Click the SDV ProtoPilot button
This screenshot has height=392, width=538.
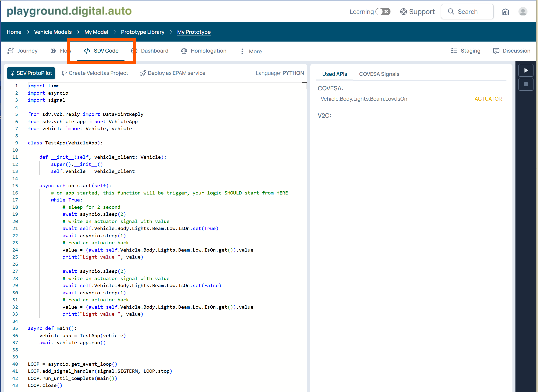(x=31, y=73)
